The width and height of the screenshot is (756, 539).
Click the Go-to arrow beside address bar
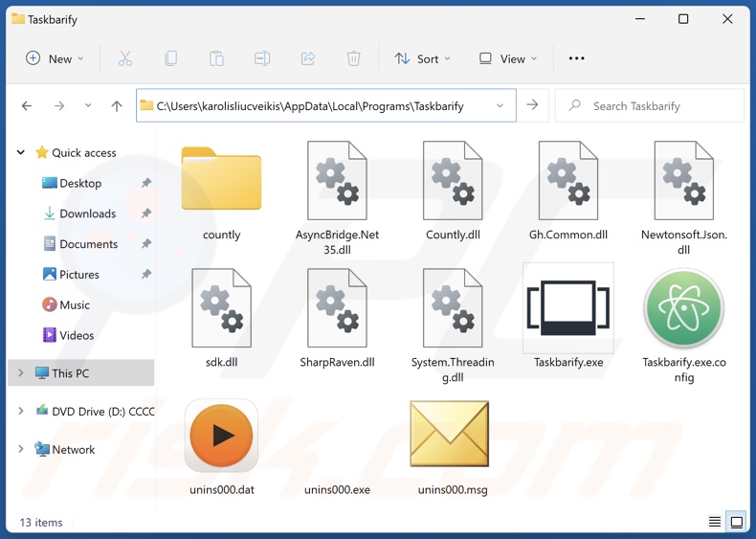[x=532, y=105]
